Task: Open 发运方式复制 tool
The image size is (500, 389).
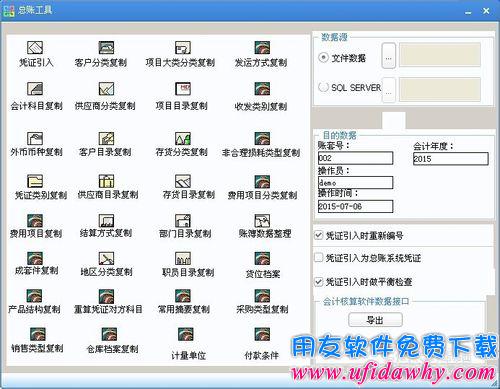Action: pyautogui.click(x=262, y=48)
